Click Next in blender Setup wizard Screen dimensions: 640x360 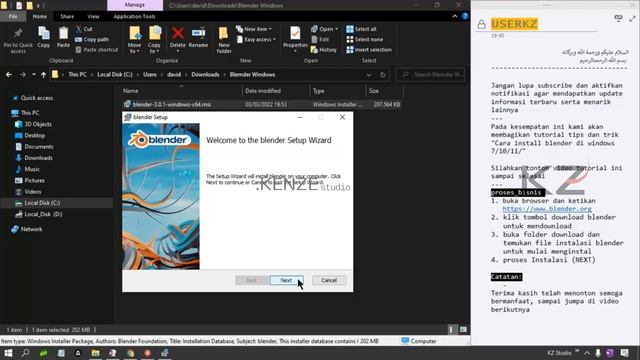point(286,280)
